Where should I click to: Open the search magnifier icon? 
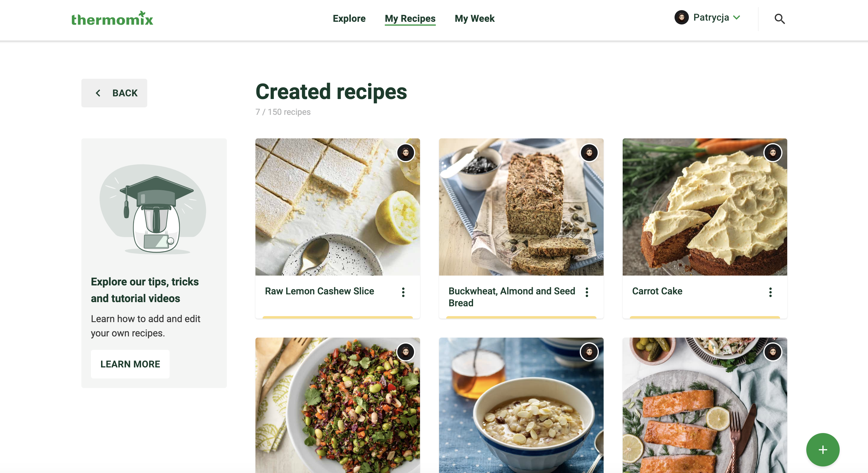tap(779, 19)
